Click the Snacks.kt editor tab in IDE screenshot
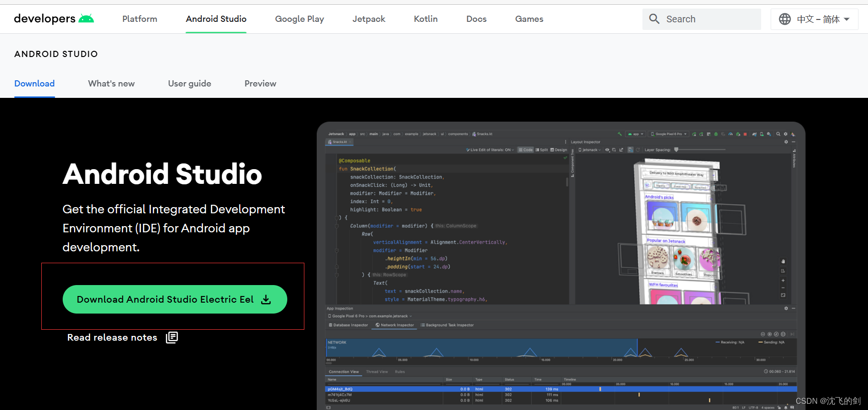Image resolution: width=868 pixels, height=410 pixels. [340, 142]
